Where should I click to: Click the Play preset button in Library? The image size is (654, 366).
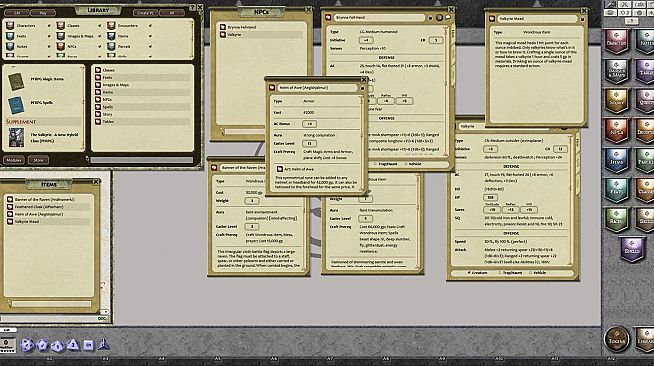[x=43, y=13]
